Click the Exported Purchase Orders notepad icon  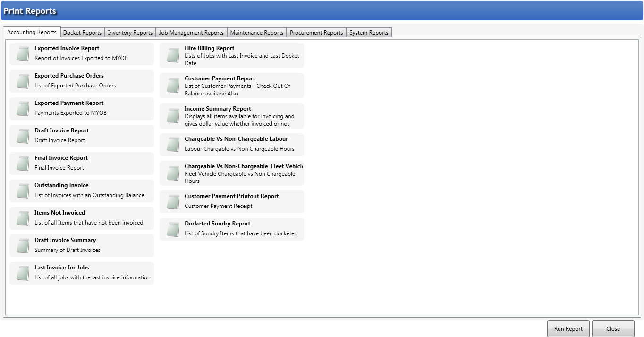(x=23, y=81)
